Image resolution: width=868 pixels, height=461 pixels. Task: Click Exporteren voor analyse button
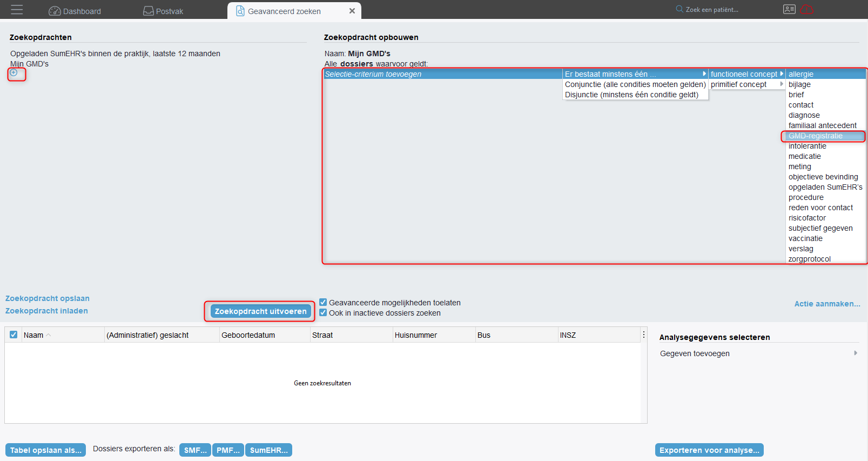coord(709,450)
